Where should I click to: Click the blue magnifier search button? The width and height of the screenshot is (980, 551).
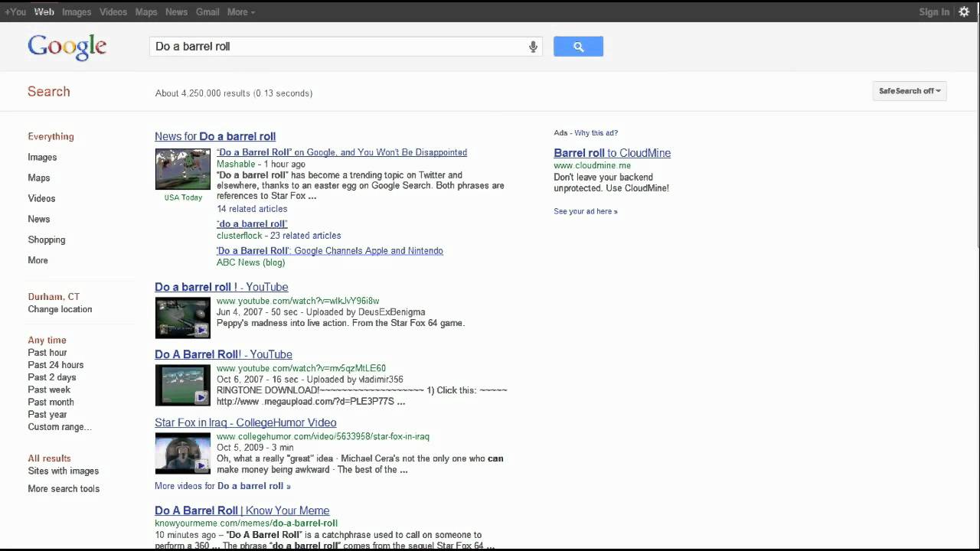point(578,47)
